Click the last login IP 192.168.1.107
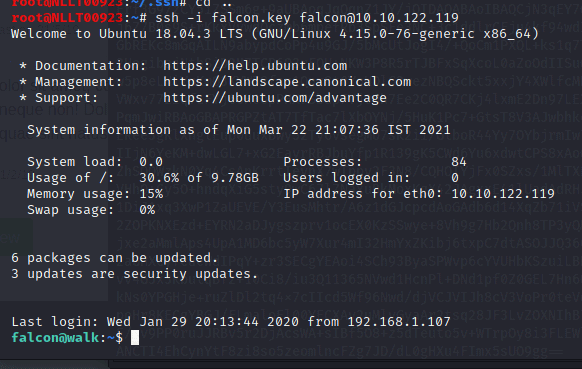582x369 pixels. coord(399,321)
